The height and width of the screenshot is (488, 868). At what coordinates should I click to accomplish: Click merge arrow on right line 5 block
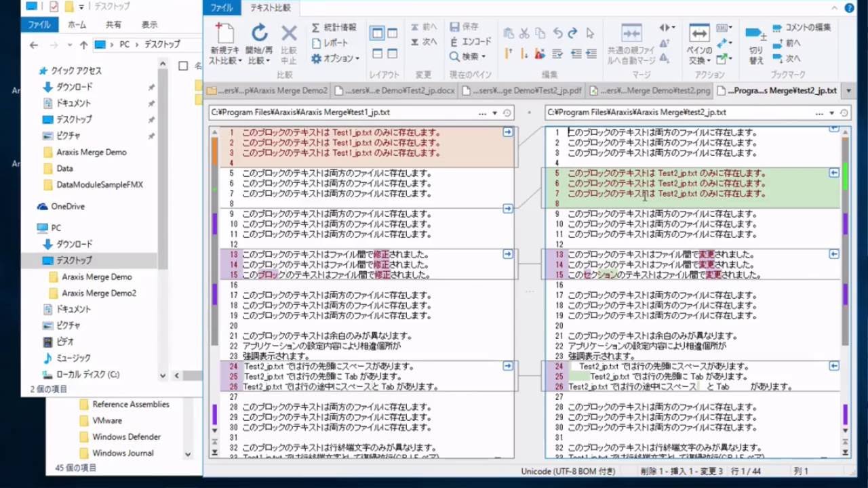(x=834, y=174)
